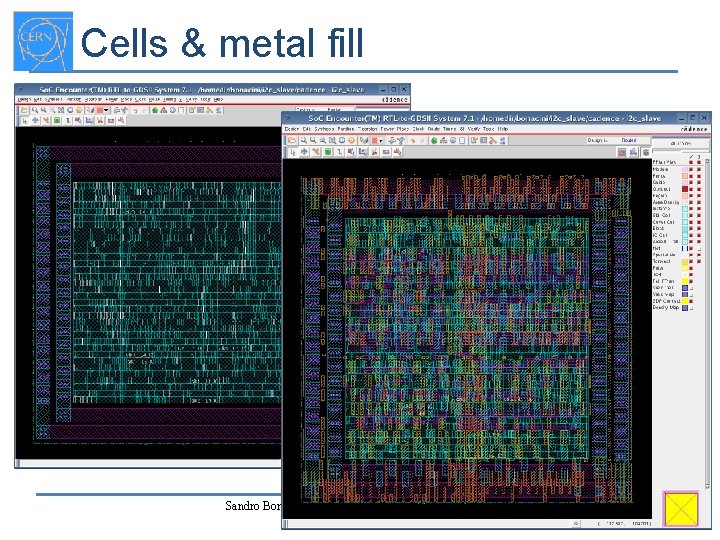The height and width of the screenshot is (540, 720).
Task: Open the Route menu in front window
Action: click(433, 129)
